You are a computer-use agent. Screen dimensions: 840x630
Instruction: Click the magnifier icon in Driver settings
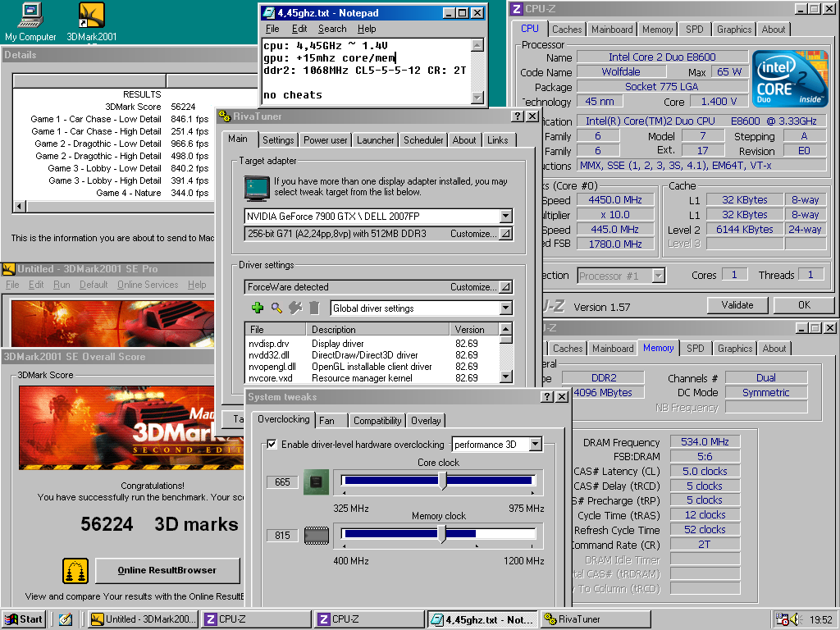(276, 308)
